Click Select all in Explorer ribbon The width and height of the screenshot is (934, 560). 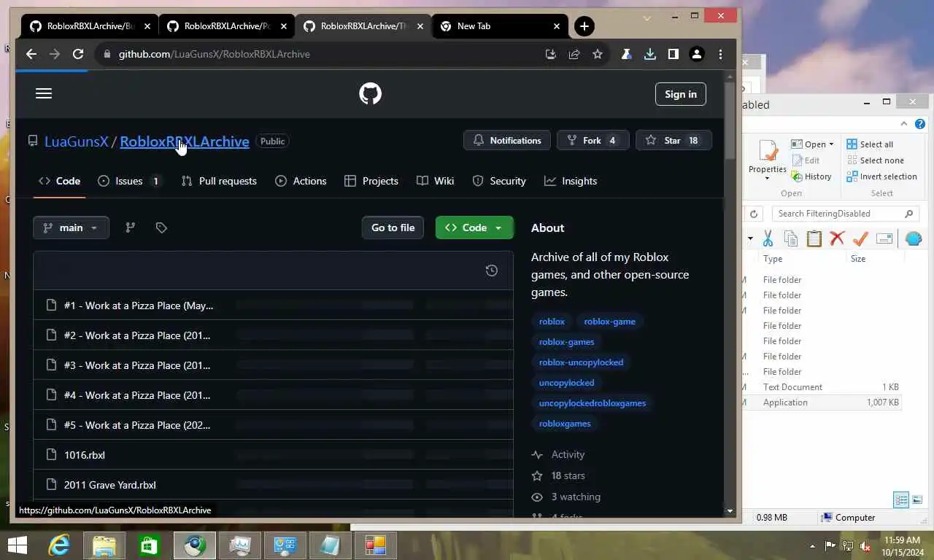point(870,144)
